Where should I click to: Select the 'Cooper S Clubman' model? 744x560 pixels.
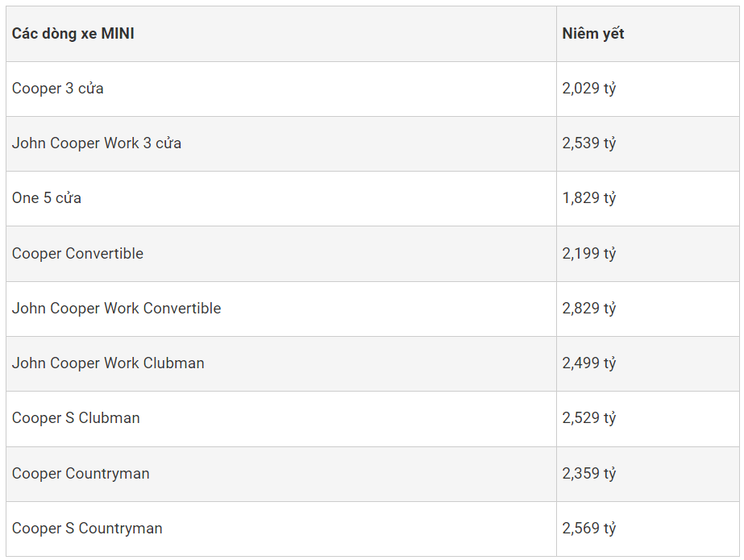click(x=76, y=418)
